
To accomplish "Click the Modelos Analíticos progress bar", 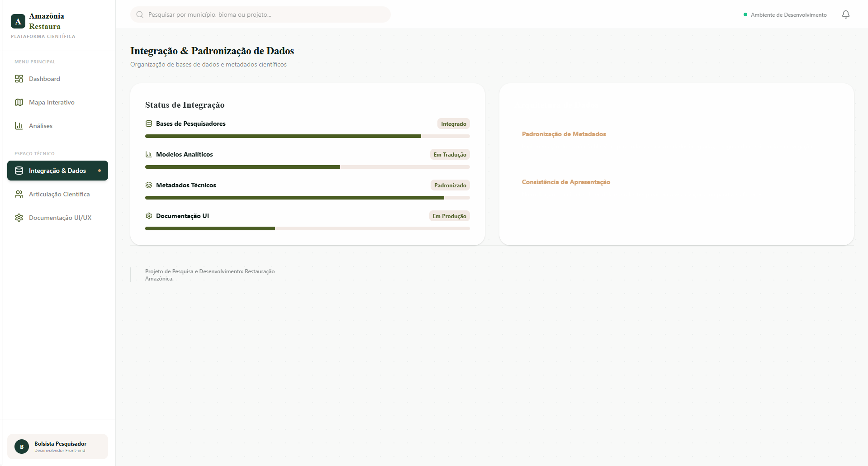I will pyautogui.click(x=307, y=167).
